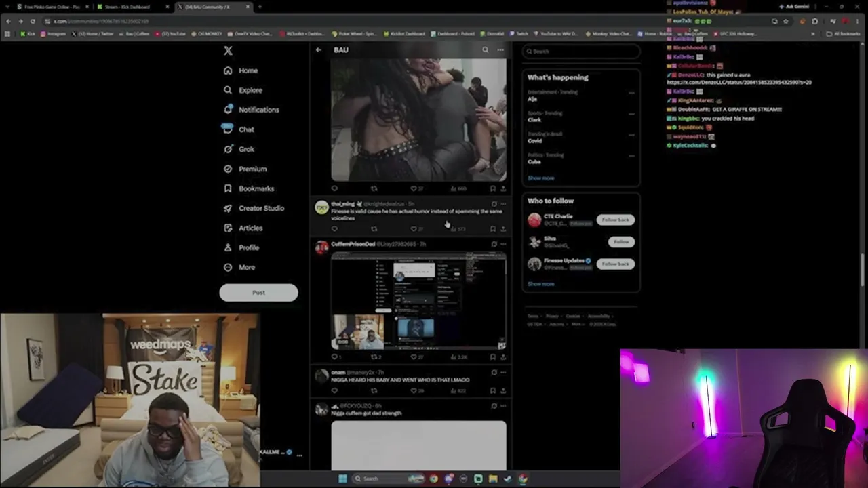Open Notifications in the X sidebar

[251, 110]
